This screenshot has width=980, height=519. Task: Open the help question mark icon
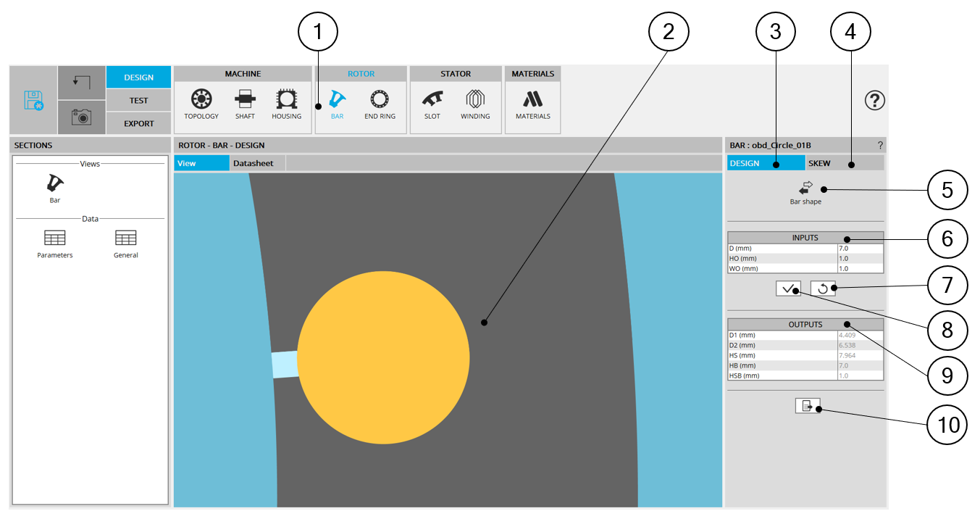pos(875,101)
